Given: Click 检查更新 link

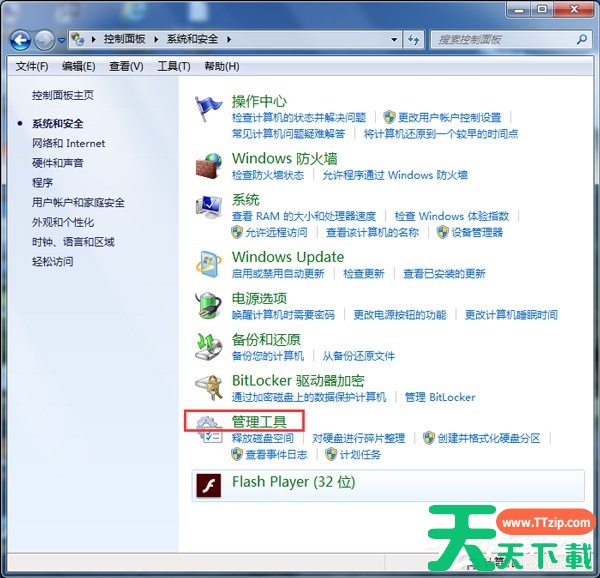Looking at the screenshot, I should (364, 274).
